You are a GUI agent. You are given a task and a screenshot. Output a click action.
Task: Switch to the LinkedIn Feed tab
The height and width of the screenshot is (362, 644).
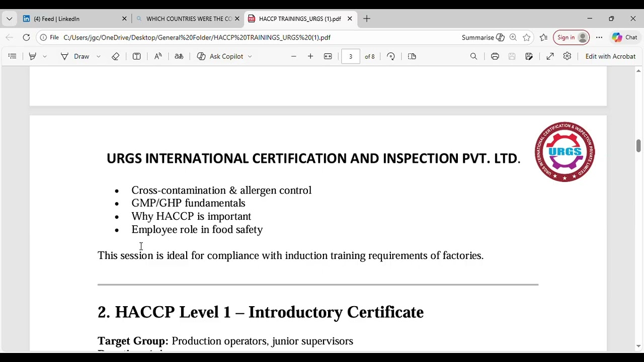(70, 19)
